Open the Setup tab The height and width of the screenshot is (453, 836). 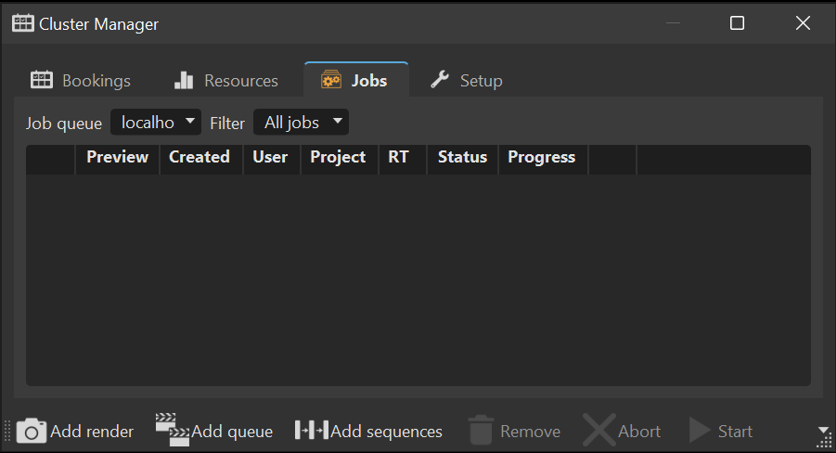point(466,80)
